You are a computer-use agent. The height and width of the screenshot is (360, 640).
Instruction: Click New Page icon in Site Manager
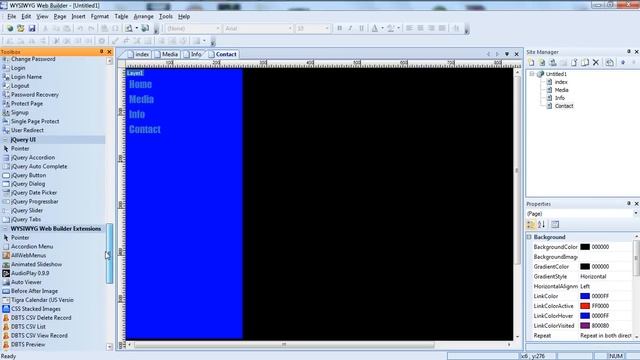(531, 62)
